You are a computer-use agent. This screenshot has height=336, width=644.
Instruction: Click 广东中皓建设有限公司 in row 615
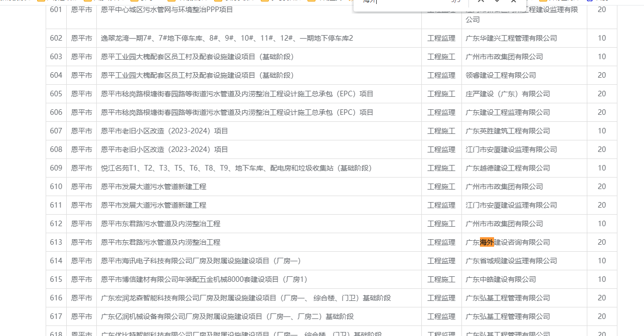click(x=501, y=279)
